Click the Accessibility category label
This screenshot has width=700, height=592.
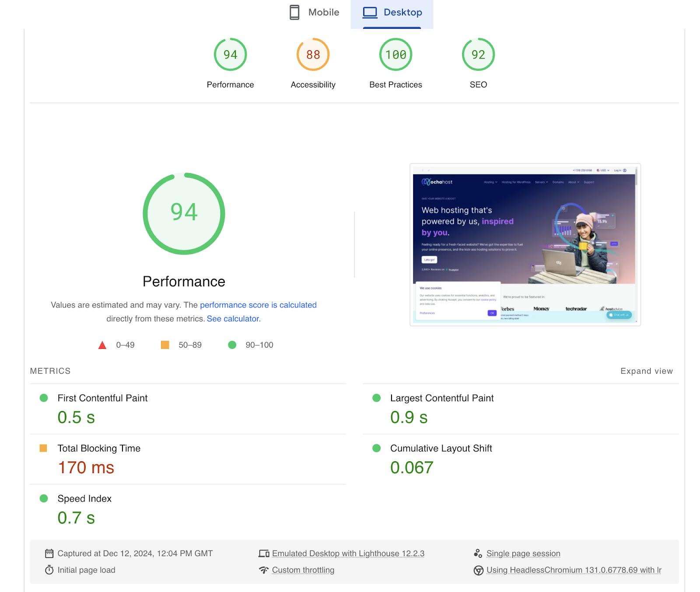(313, 85)
